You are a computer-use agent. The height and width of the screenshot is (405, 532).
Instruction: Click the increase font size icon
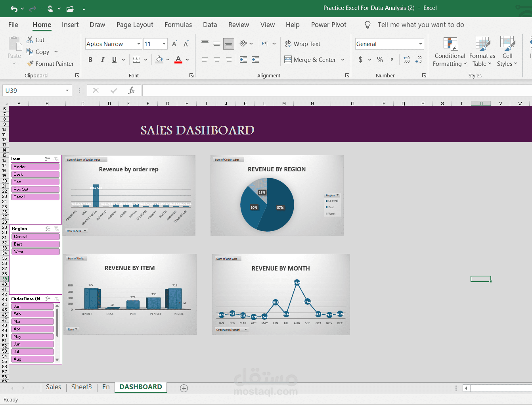click(x=174, y=44)
